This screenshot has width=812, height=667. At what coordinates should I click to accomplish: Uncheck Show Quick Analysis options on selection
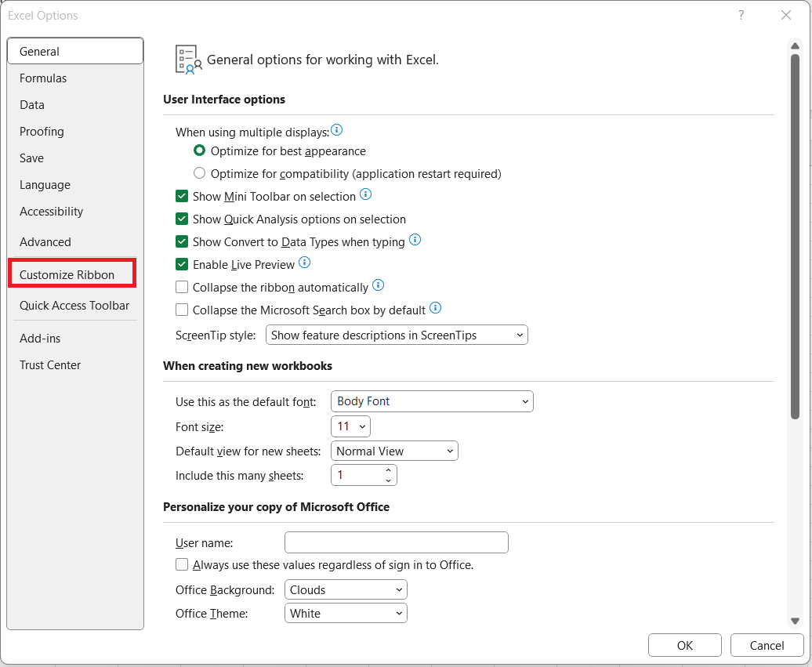(x=182, y=219)
